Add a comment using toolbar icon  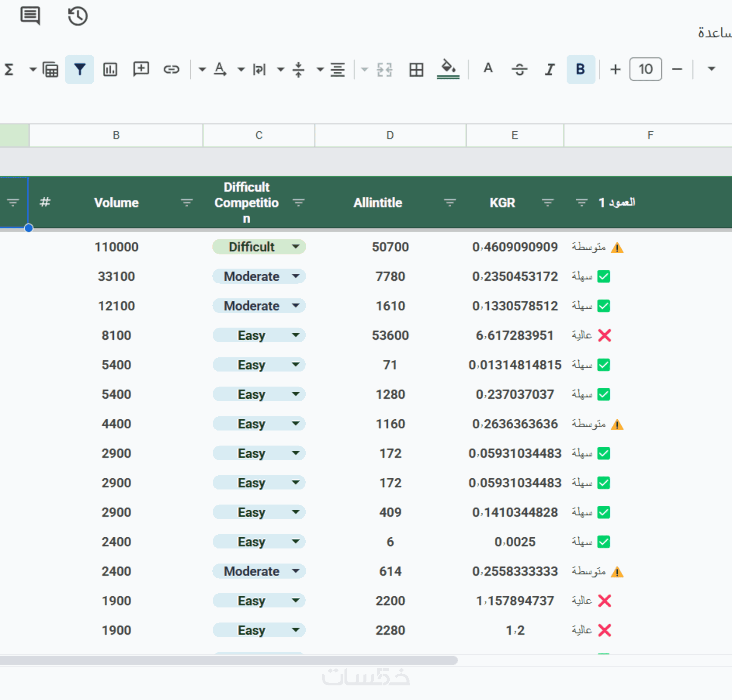click(x=141, y=69)
